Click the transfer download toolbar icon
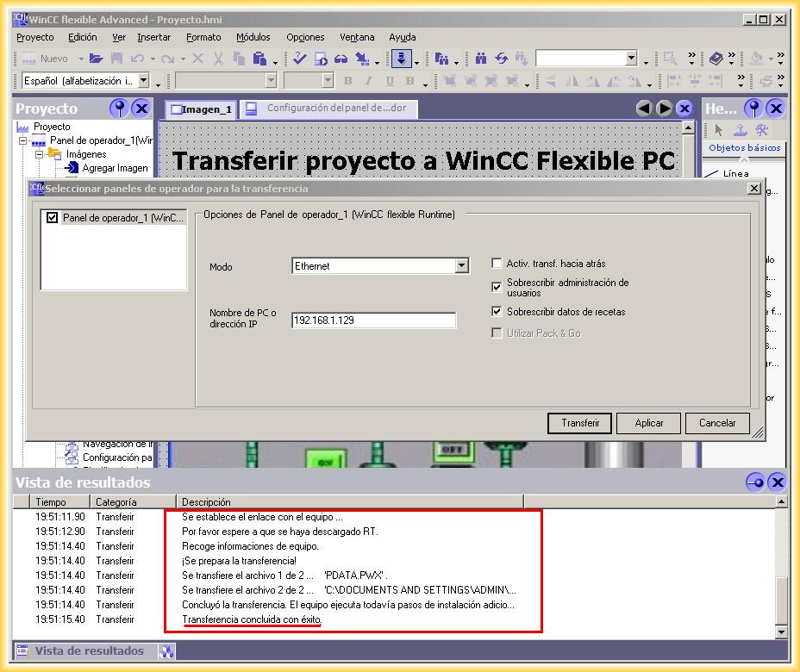 click(x=401, y=59)
